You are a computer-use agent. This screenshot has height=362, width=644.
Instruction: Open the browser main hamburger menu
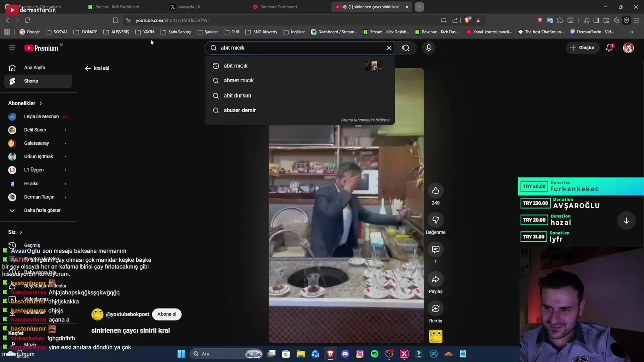tap(636, 20)
